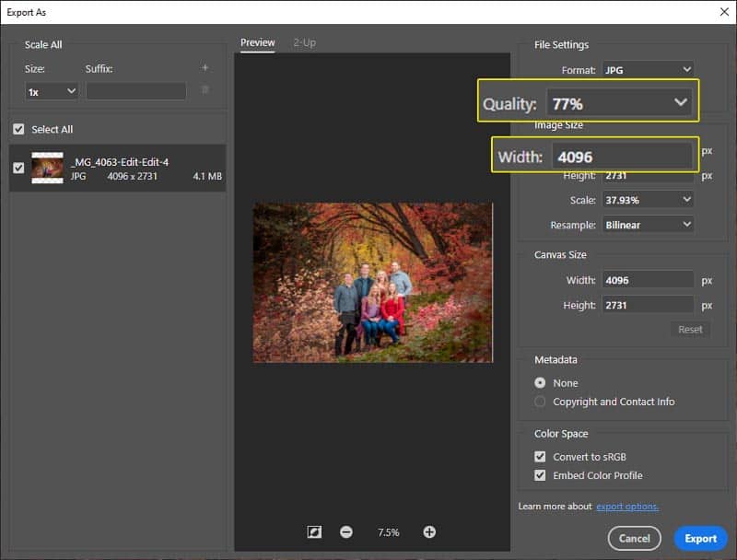Click the _MG_4063-Edit-Edit-4 file name
The image size is (737, 560).
(x=120, y=162)
